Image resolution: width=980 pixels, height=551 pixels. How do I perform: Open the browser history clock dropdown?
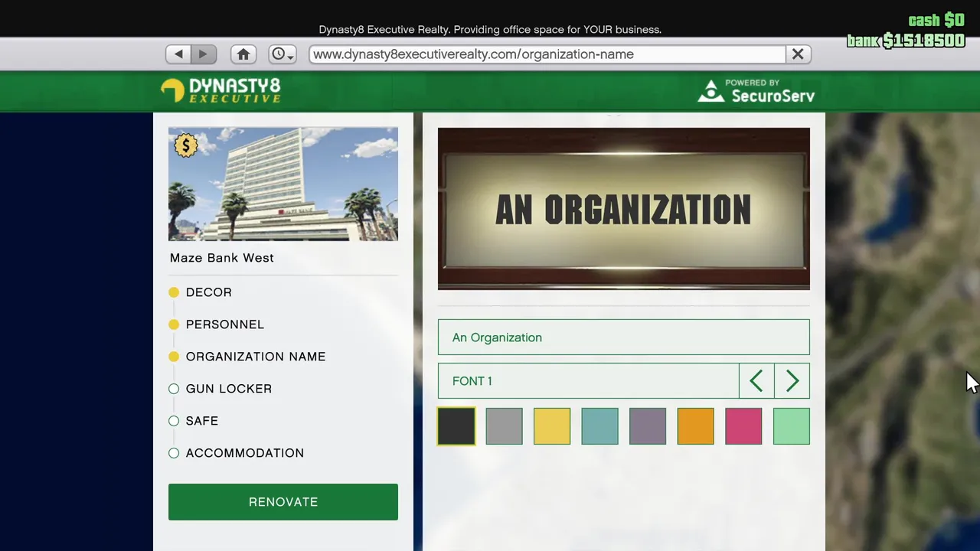(x=283, y=54)
